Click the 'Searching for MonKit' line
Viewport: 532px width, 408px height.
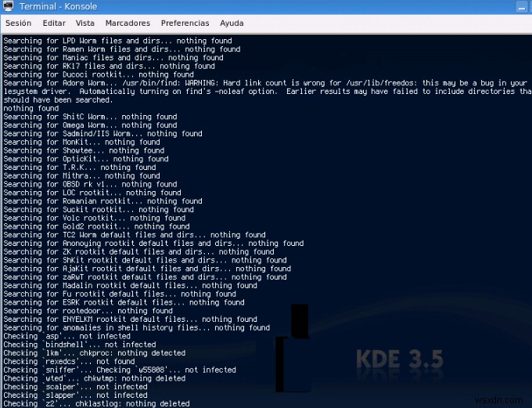82,142
